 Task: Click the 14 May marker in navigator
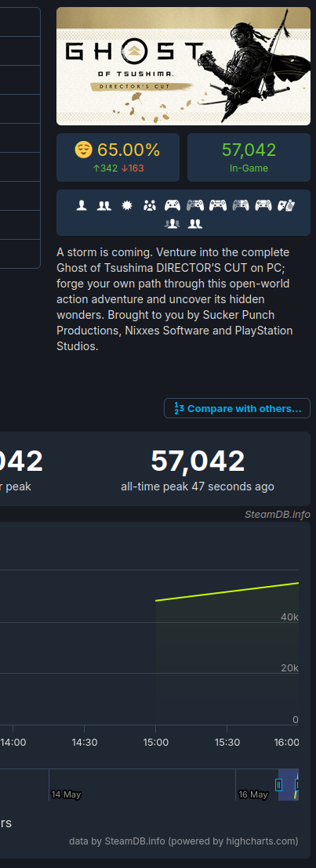(66, 794)
